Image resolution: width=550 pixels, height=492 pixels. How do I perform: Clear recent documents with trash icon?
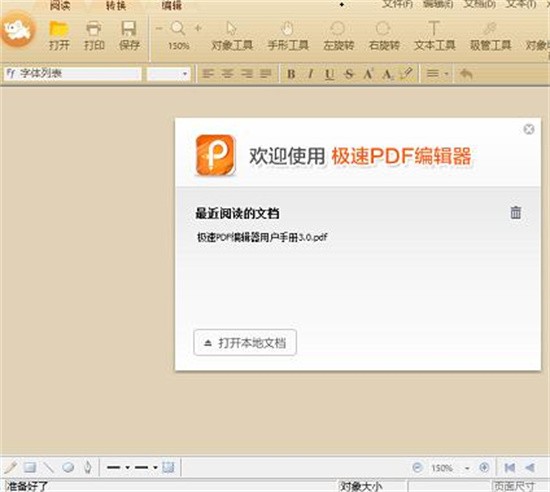pyautogui.click(x=515, y=212)
